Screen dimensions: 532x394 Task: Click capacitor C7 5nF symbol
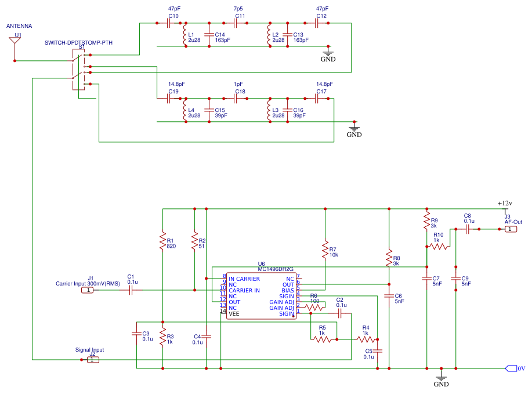[x=427, y=279]
